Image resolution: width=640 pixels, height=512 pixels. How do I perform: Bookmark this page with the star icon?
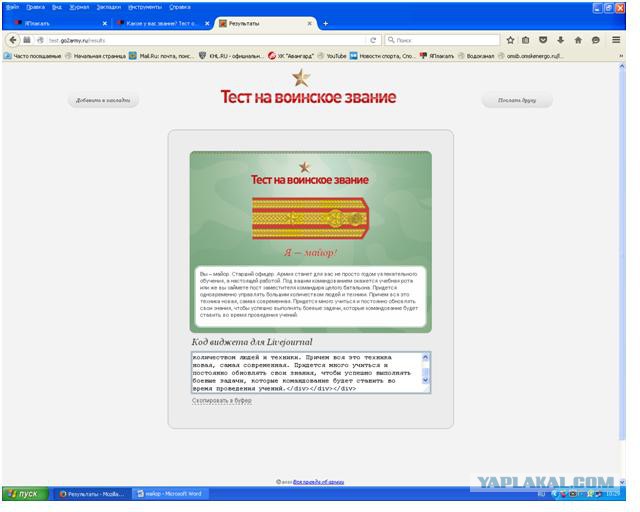(510, 40)
